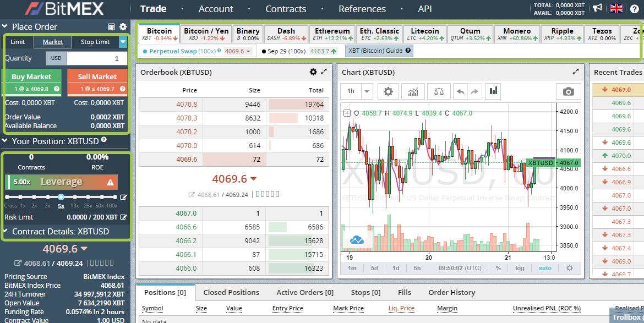
Task: Collapse the Place Order section
Action: point(5,26)
